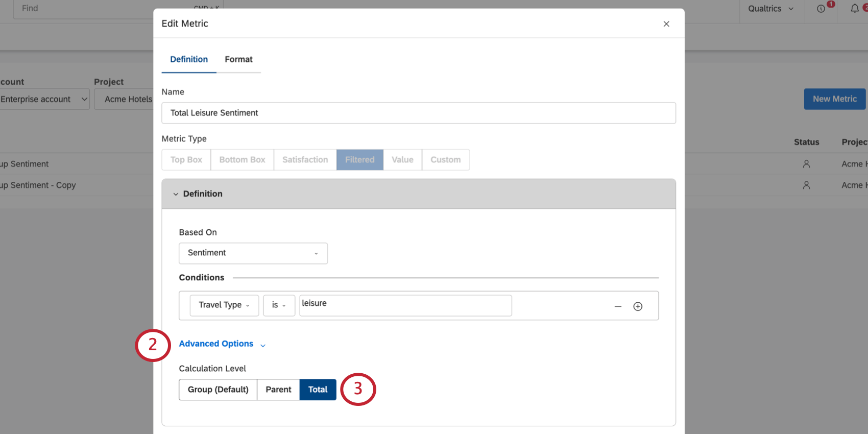Open the notifications bell

855,9
